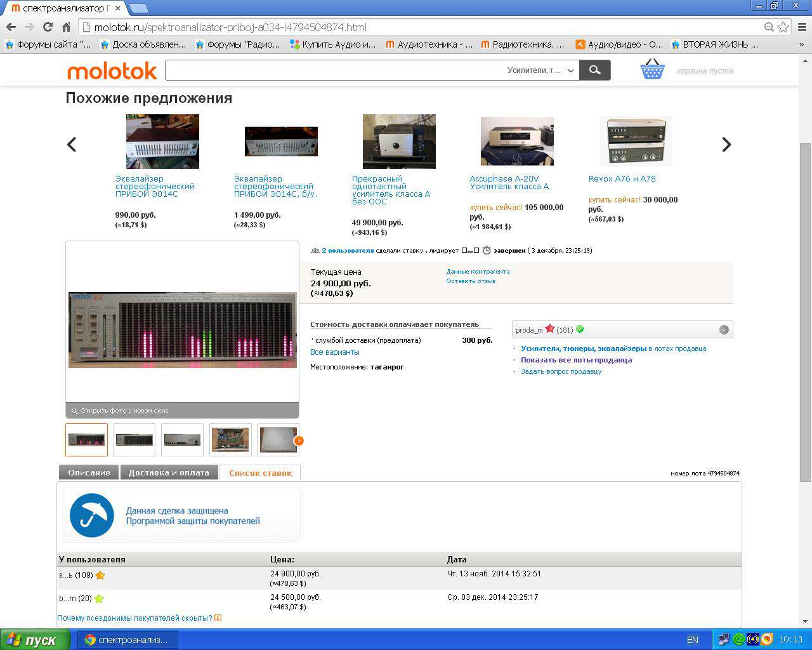This screenshot has height=650, width=812.
Task: Click the molotok logo
Action: tap(112, 71)
